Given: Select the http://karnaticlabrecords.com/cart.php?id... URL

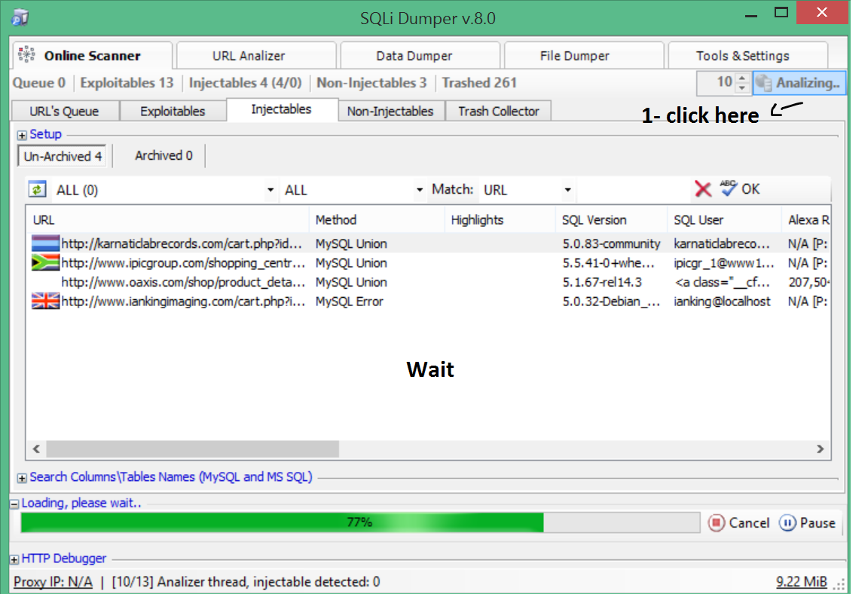Looking at the screenshot, I should tap(182, 243).
